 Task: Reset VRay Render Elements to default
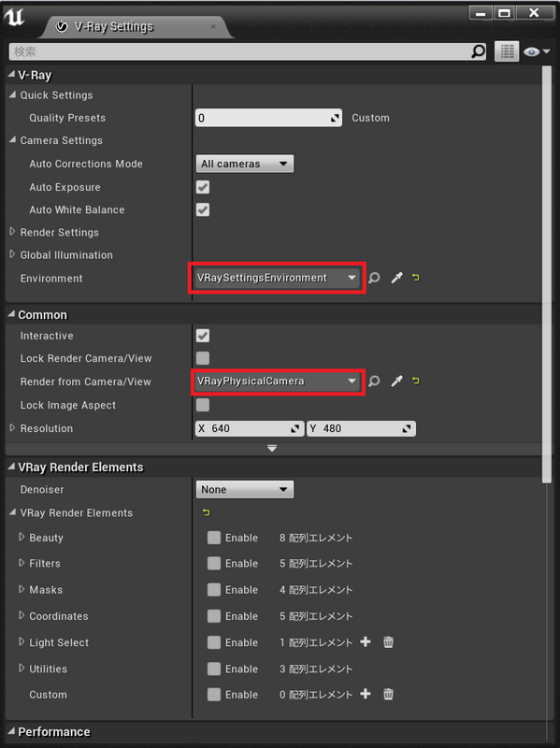(x=206, y=512)
